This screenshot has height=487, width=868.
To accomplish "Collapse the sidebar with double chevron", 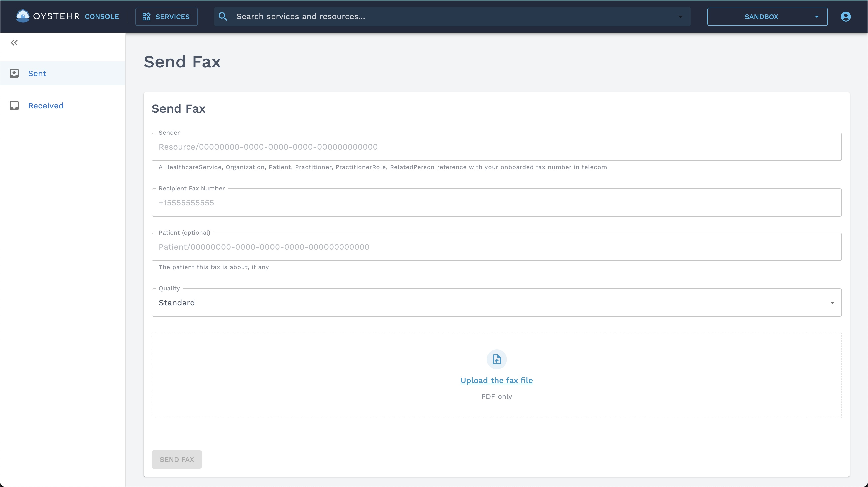I will point(14,43).
